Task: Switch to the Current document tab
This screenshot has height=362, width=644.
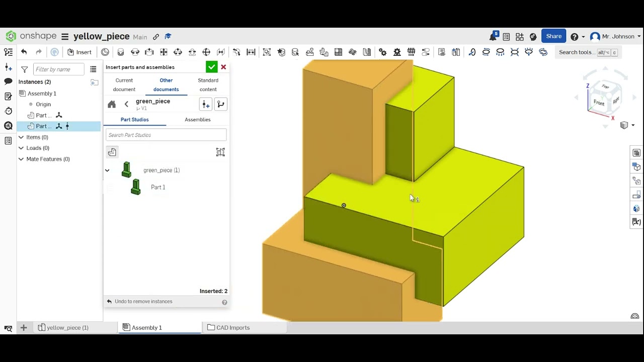Action: 124,84
